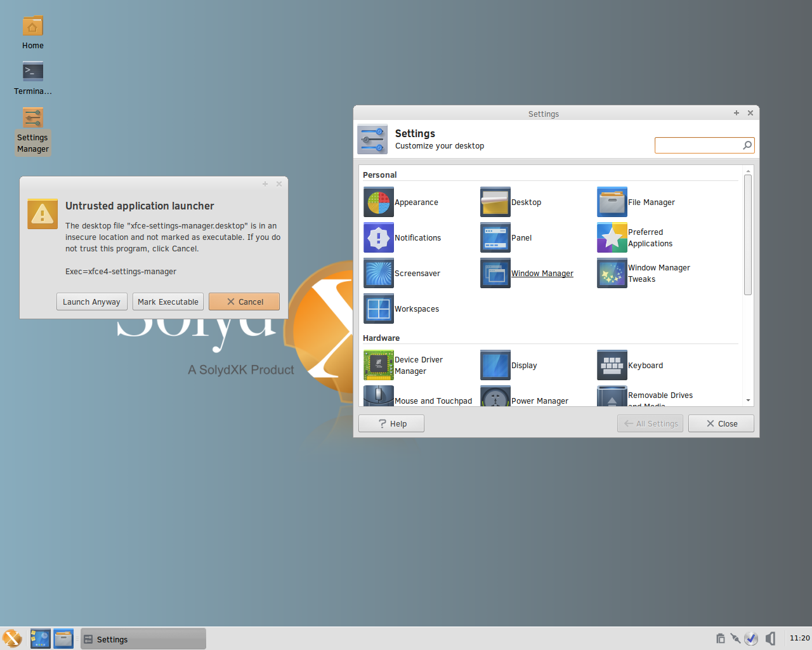Open Mouse and Touchpad icon
This screenshot has width=812, height=650.
379,395
